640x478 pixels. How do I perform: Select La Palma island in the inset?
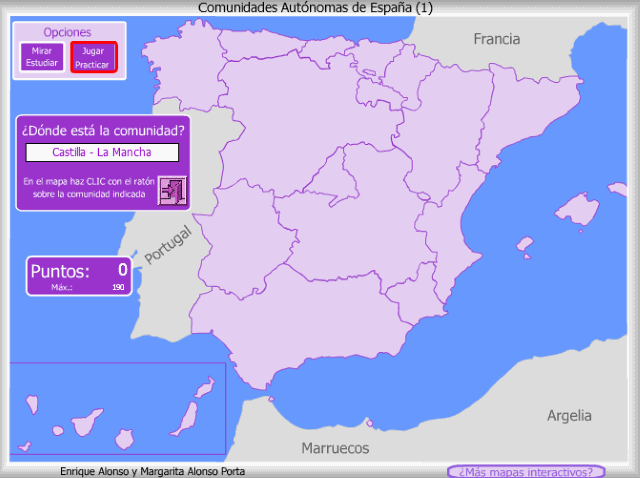(32, 404)
